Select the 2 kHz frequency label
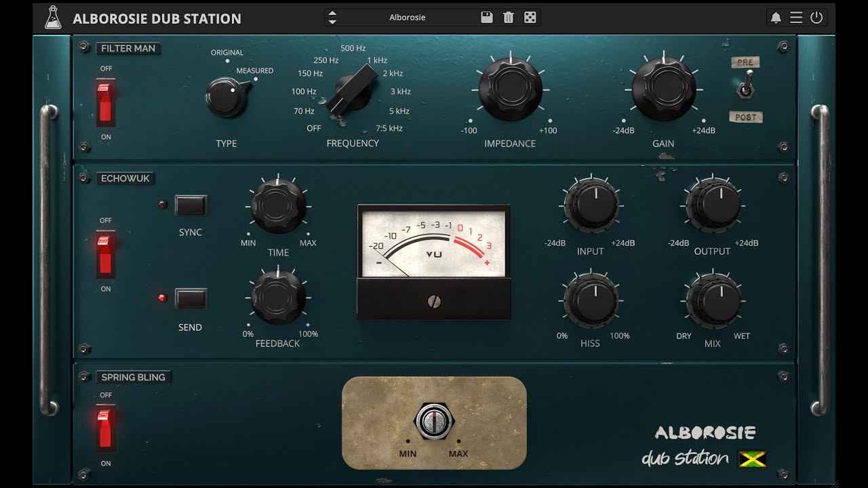Viewport: 868px width, 488px height. pos(393,73)
